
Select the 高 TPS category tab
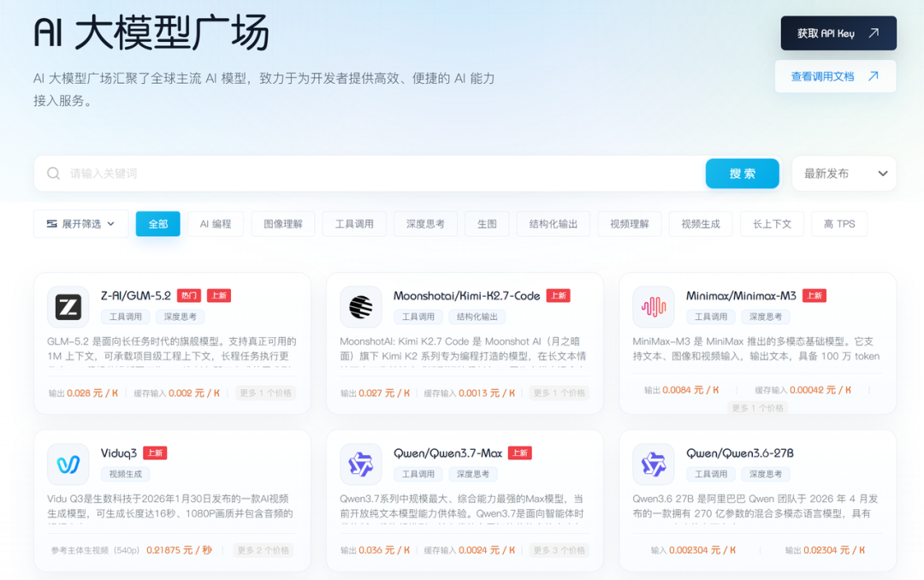[x=839, y=224]
